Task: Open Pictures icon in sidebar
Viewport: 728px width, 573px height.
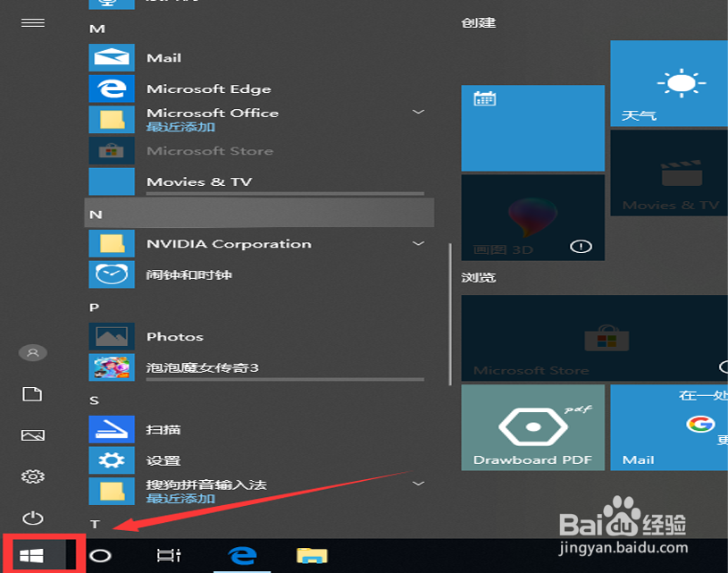Action: 33,435
